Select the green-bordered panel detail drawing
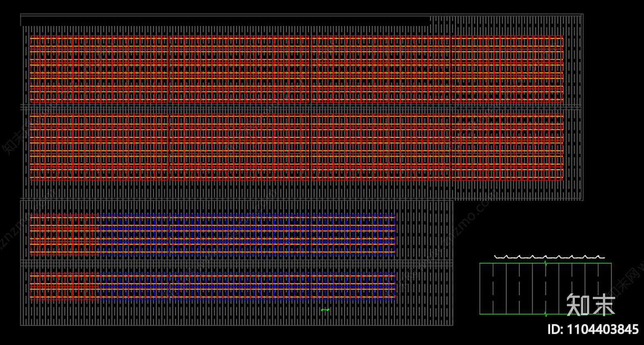Screen dimensions: 644x345 (x=545, y=289)
